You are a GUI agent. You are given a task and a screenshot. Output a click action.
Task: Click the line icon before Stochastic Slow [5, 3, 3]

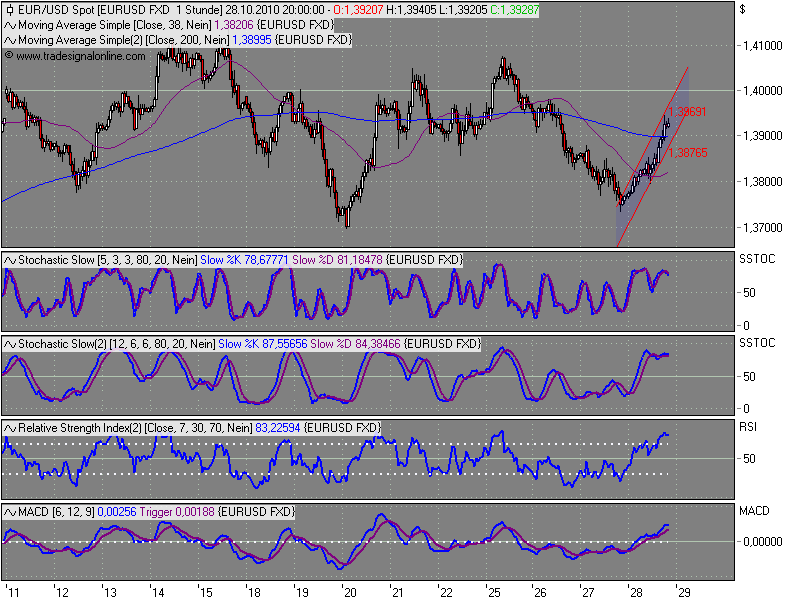[x=10, y=260]
